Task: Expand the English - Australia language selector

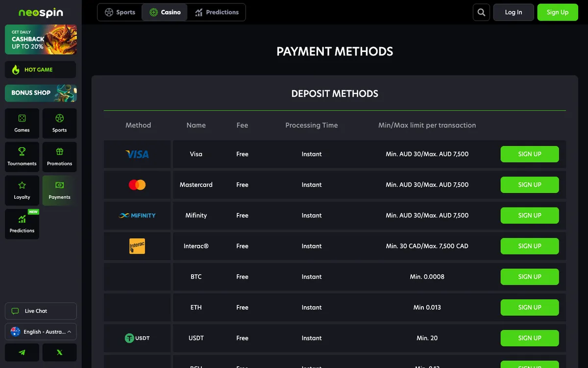Action: pyautogui.click(x=41, y=332)
